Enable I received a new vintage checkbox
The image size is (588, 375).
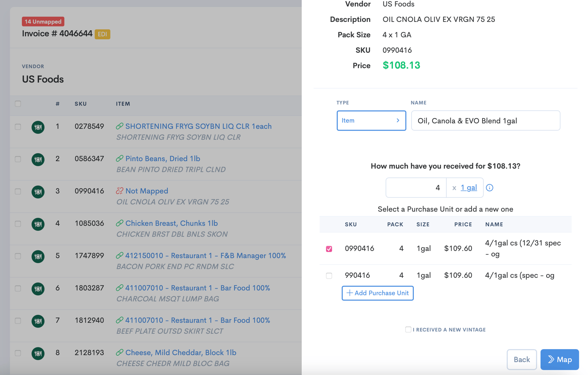408,330
